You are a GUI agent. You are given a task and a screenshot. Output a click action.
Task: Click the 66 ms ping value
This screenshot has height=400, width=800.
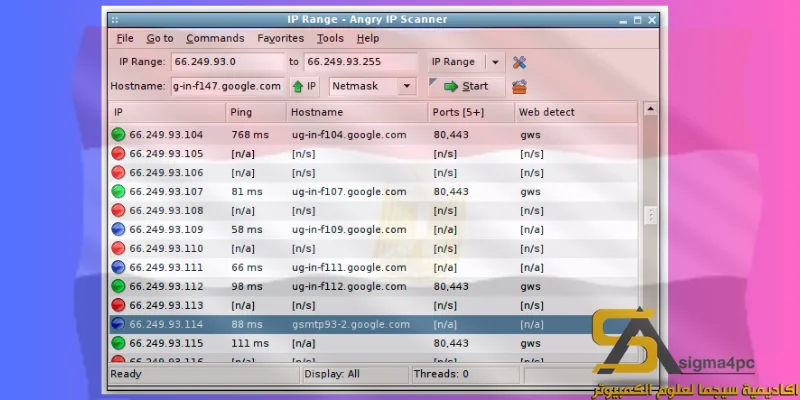pos(247,267)
